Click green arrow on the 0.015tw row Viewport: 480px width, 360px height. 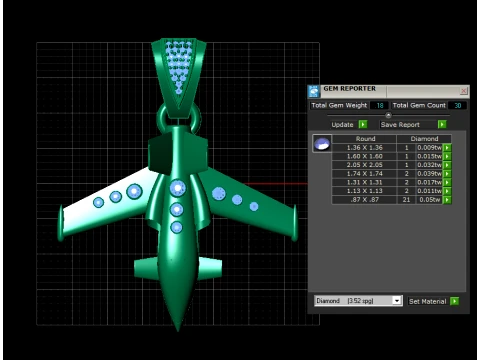[447, 156]
